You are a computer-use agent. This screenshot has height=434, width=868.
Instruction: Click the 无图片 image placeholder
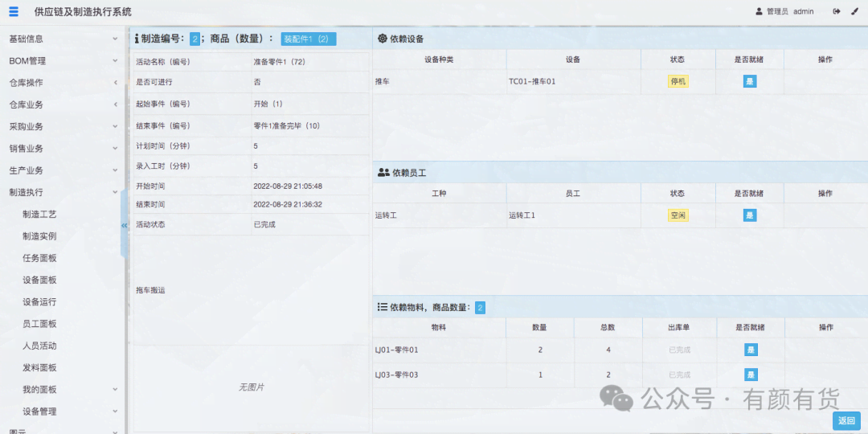tap(251, 387)
